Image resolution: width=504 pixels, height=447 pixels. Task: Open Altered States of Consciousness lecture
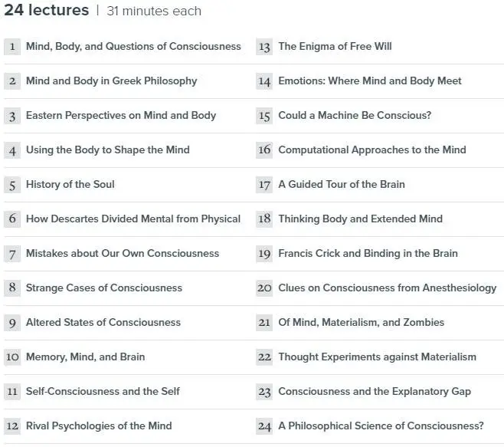coord(103,323)
